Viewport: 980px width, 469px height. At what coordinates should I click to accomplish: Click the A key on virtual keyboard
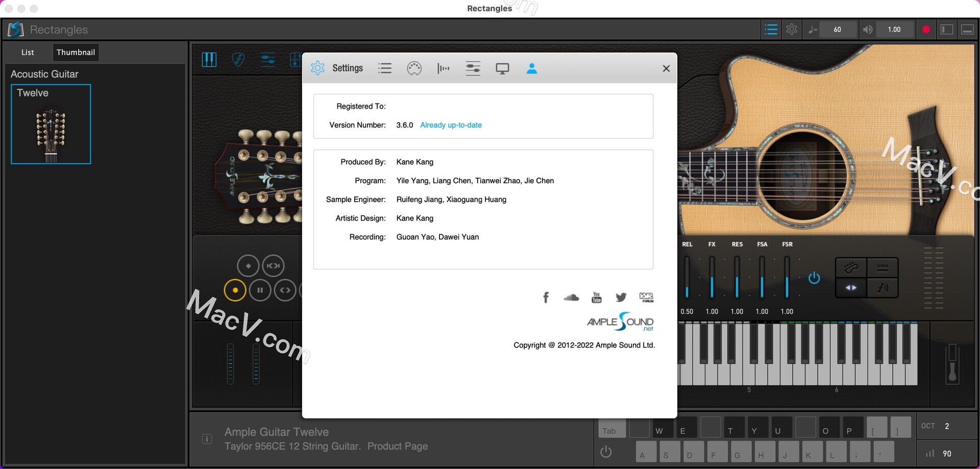(646, 452)
